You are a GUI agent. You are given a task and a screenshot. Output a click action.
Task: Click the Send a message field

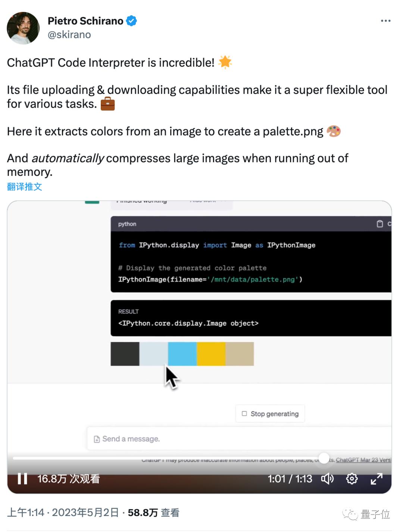coord(239,439)
